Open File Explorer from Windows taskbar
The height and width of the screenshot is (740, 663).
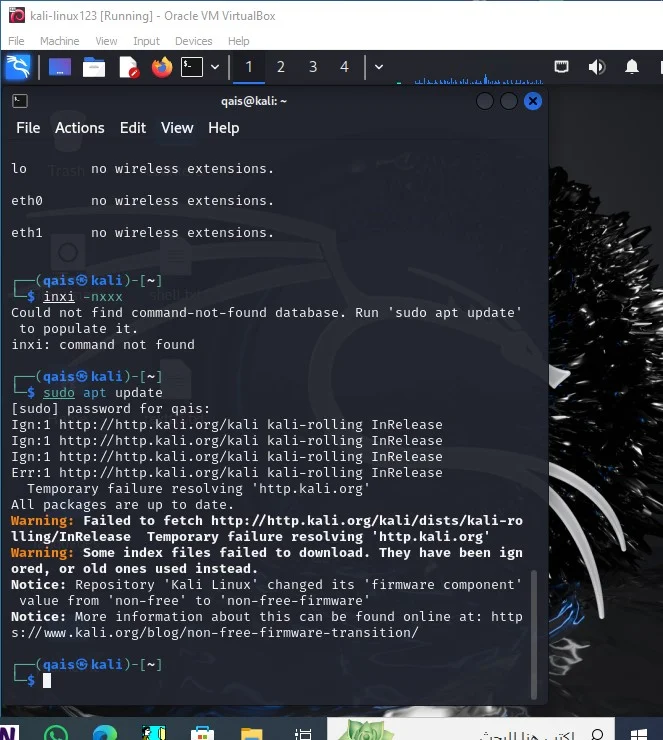point(252,733)
